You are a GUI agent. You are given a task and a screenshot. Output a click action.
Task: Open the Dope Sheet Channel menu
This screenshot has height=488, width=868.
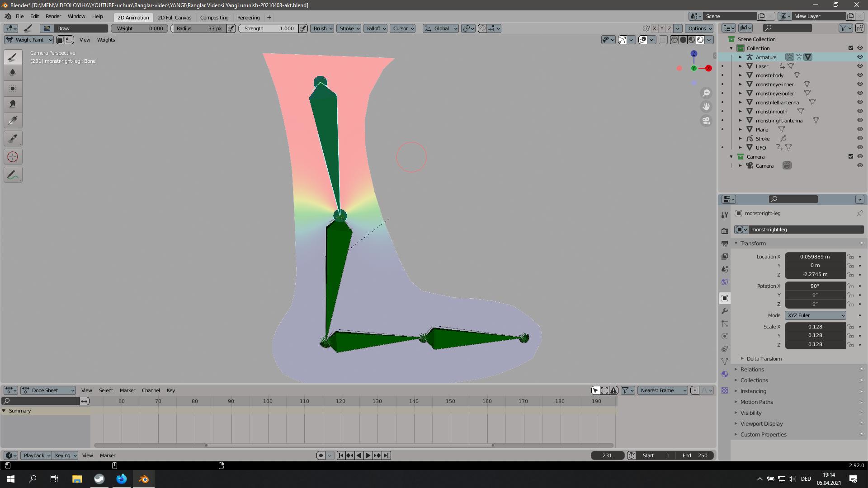click(x=151, y=390)
